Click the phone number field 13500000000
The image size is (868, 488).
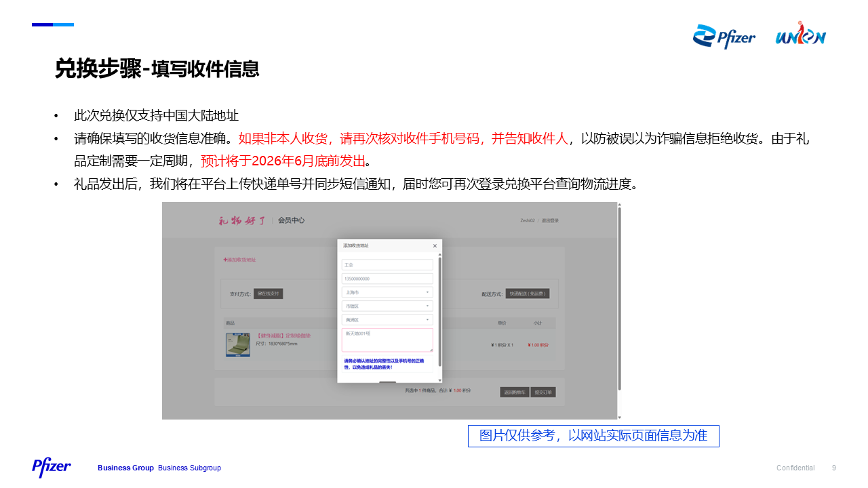(x=387, y=279)
